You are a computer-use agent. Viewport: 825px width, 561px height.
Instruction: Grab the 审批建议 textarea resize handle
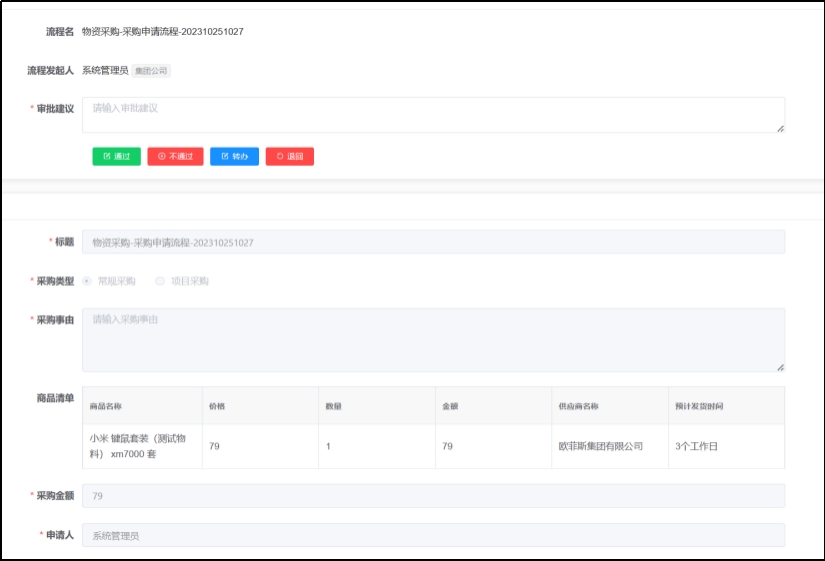click(x=780, y=128)
